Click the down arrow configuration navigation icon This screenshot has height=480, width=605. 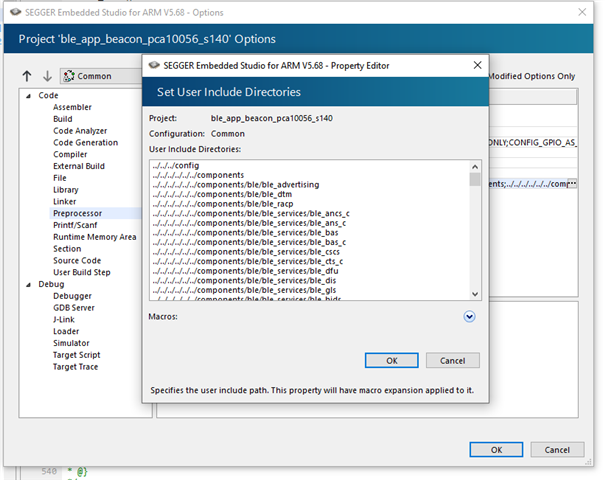(47, 76)
